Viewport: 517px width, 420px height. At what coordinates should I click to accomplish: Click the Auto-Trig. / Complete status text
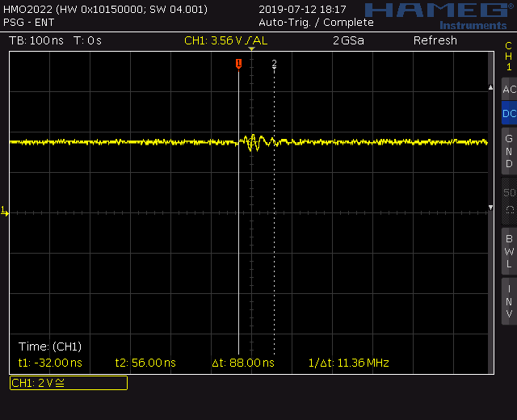click(316, 23)
